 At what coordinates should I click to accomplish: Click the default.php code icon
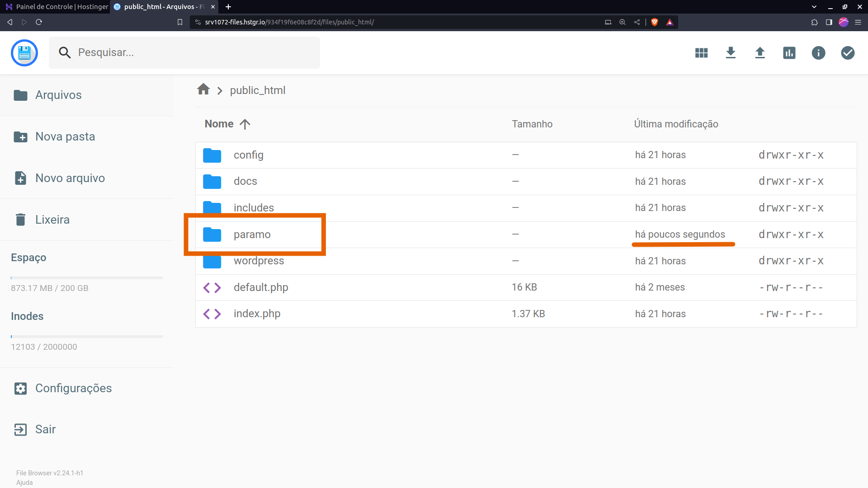pyautogui.click(x=212, y=287)
